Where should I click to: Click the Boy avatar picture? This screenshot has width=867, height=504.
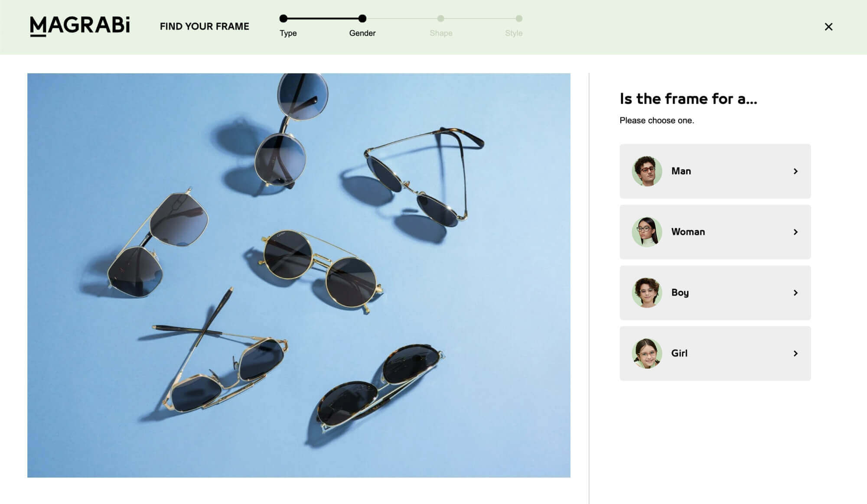647,293
